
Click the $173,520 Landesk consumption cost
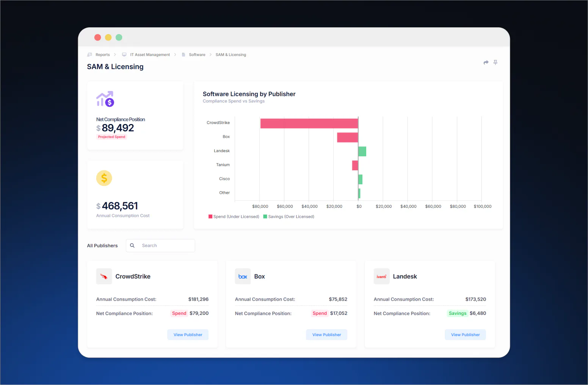click(476, 299)
